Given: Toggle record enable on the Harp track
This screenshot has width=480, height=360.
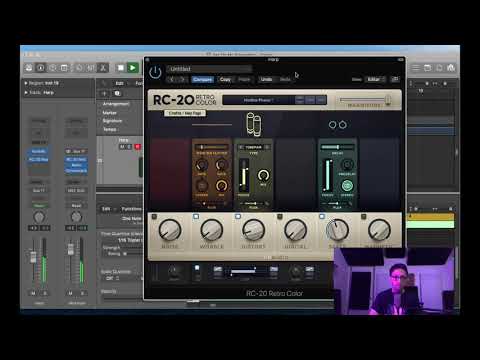Looking at the screenshot, I should tap(137, 147).
